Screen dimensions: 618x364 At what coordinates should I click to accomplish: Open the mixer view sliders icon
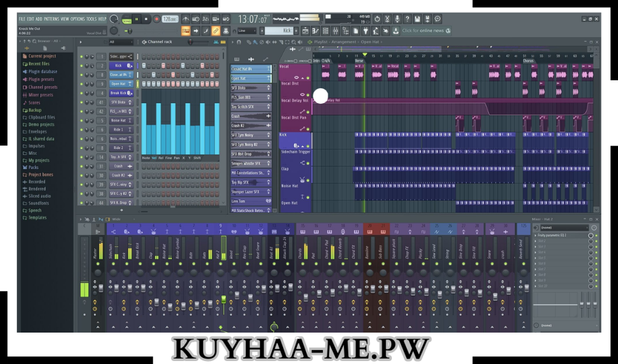(x=336, y=31)
